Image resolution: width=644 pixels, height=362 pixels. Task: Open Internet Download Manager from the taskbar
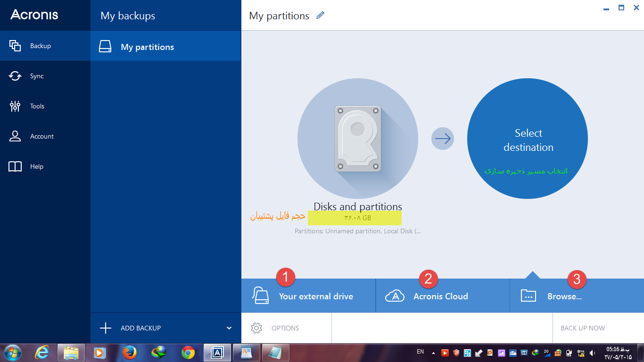click(x=159, y=353)
